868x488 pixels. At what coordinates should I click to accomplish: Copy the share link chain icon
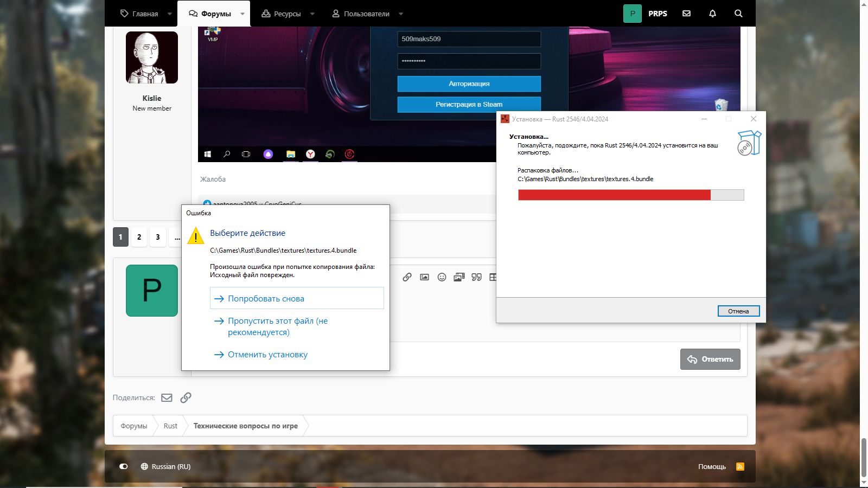[186, 397]
